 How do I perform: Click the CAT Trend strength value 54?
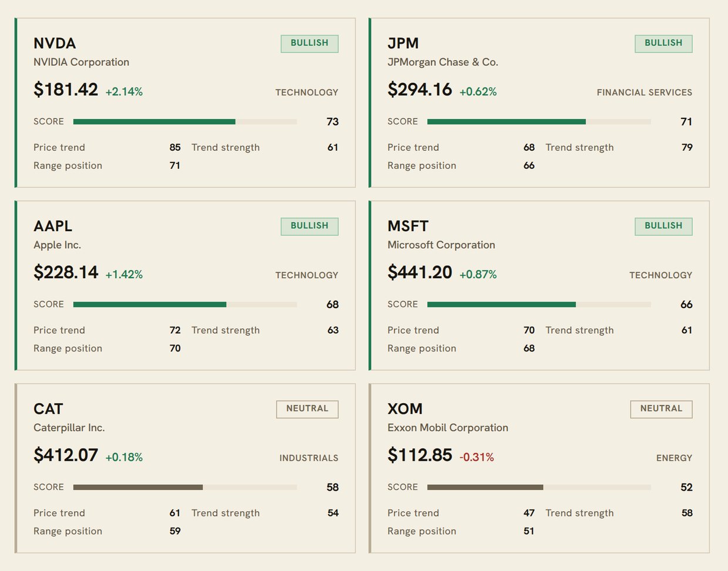coord(333,513)
